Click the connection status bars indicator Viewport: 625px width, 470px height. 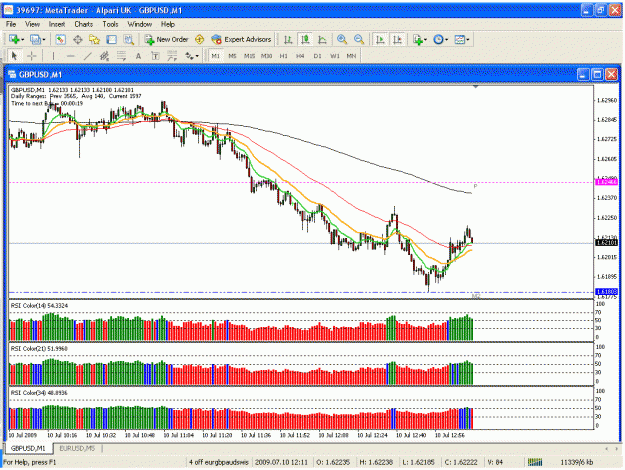point(535,462)
